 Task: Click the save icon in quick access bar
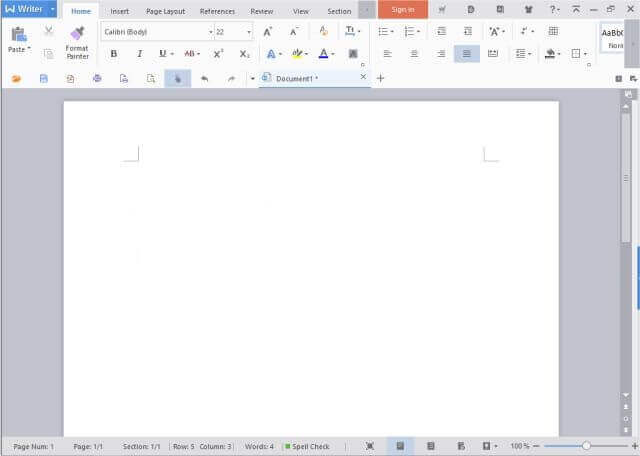coord(43,78)
